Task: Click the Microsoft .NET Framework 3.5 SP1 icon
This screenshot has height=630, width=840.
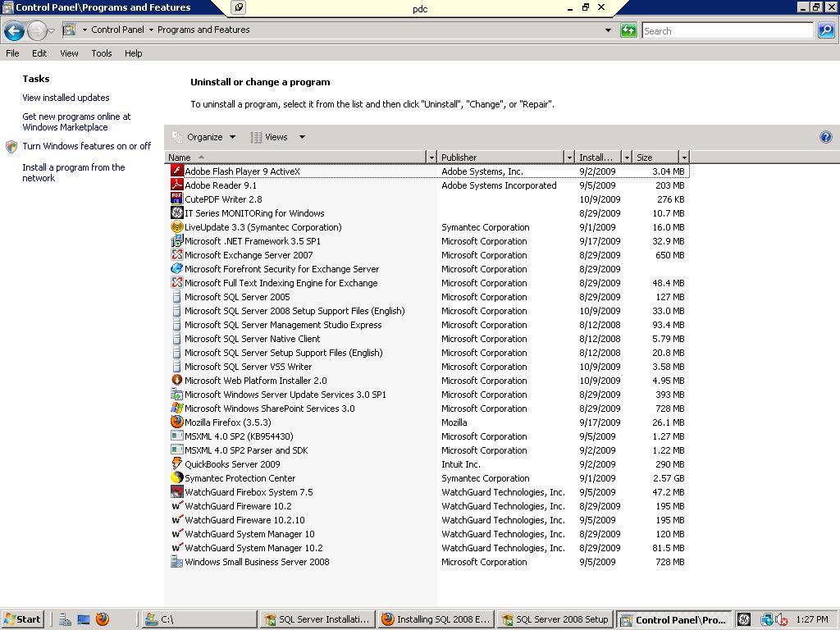Action: 177,240
